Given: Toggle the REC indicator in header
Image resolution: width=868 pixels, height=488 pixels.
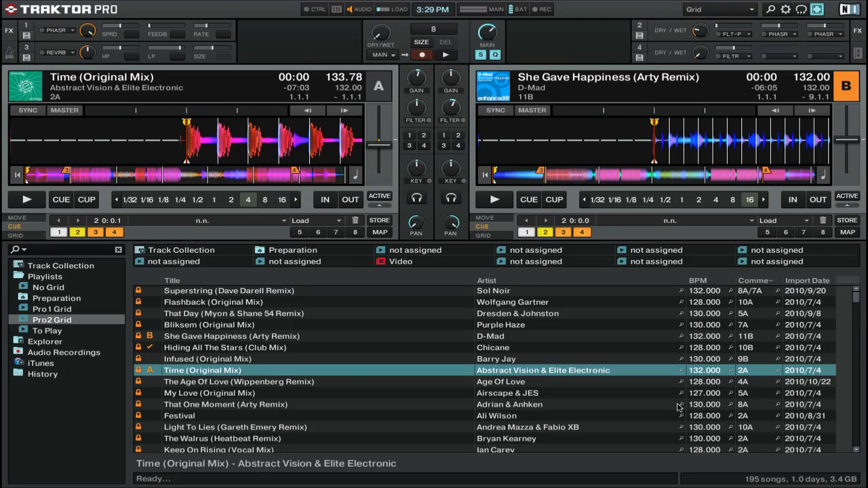Looking at the screenshot, I should click(x=542, y=9).
